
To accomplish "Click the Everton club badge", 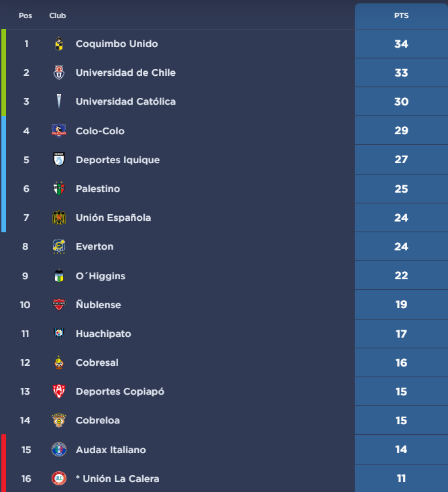I will click(x=59, y=246).
